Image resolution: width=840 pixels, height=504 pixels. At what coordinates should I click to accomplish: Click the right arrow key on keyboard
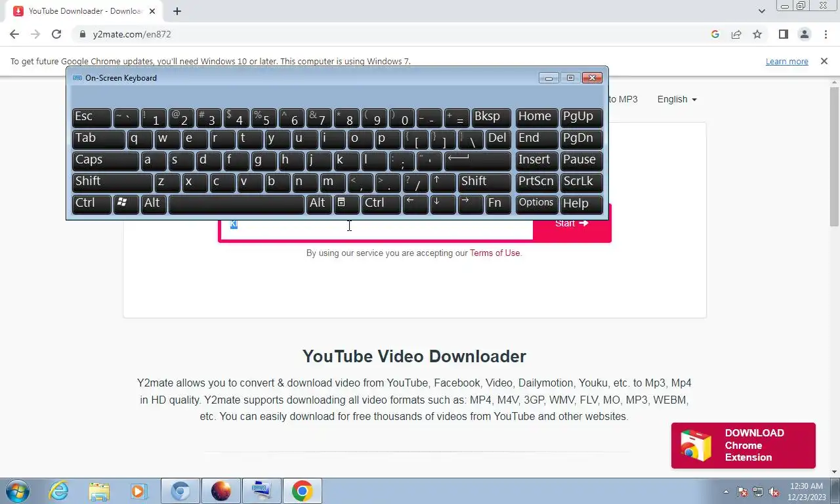click(x=471, y=204)
